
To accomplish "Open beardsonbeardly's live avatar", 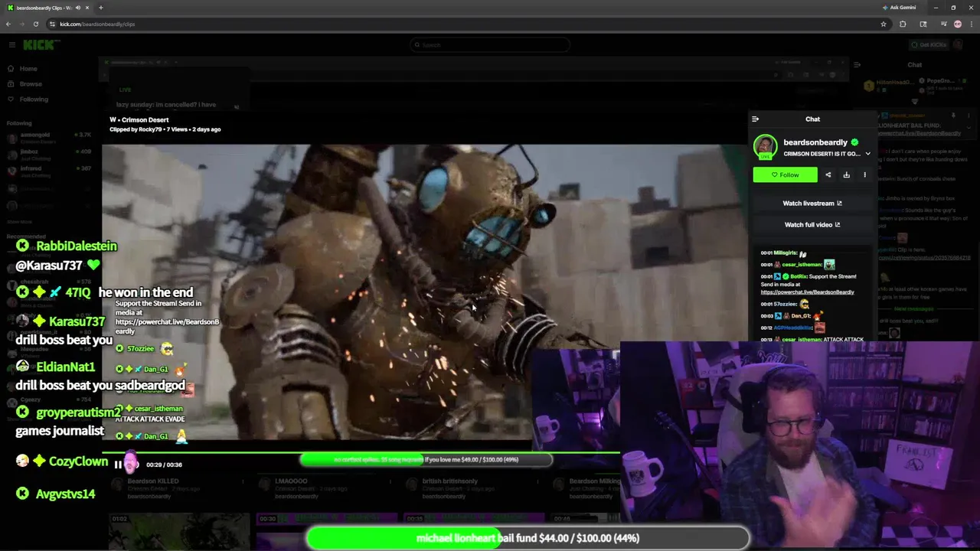I will click(765, 146).
